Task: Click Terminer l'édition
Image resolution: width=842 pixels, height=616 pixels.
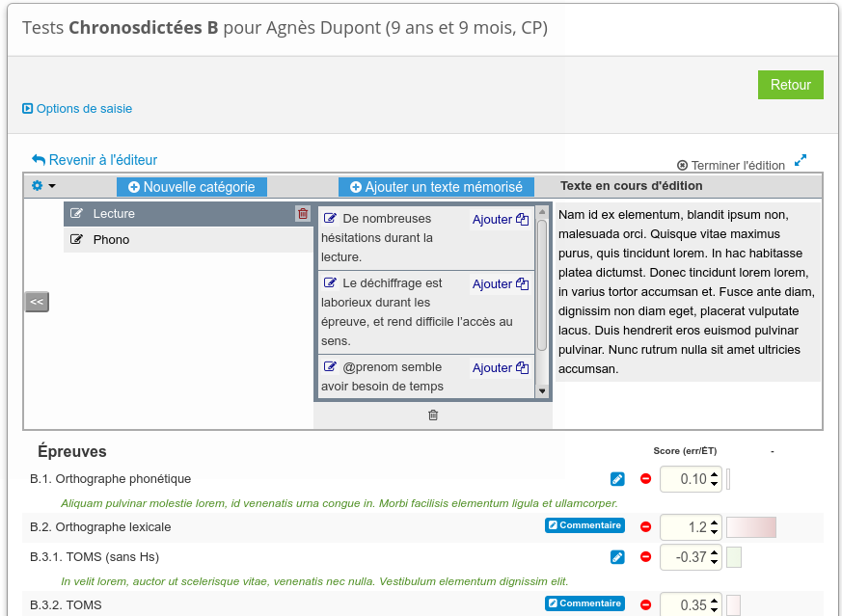Action: pyautogui.click(x=731, y=165)
